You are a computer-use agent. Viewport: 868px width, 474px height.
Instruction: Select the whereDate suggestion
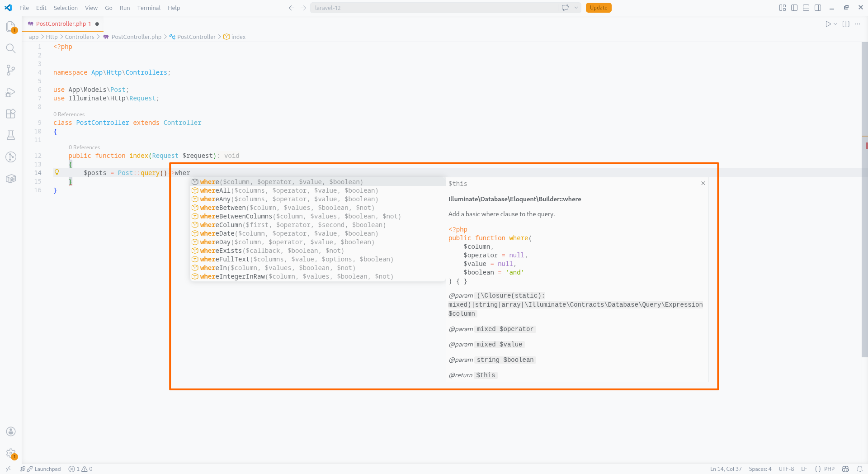(317, 233)
